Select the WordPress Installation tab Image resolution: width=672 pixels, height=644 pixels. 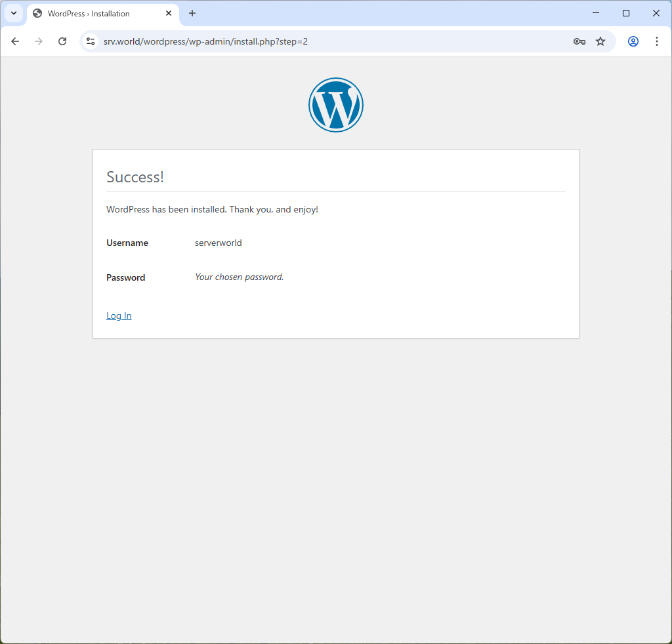pos(92,14)
